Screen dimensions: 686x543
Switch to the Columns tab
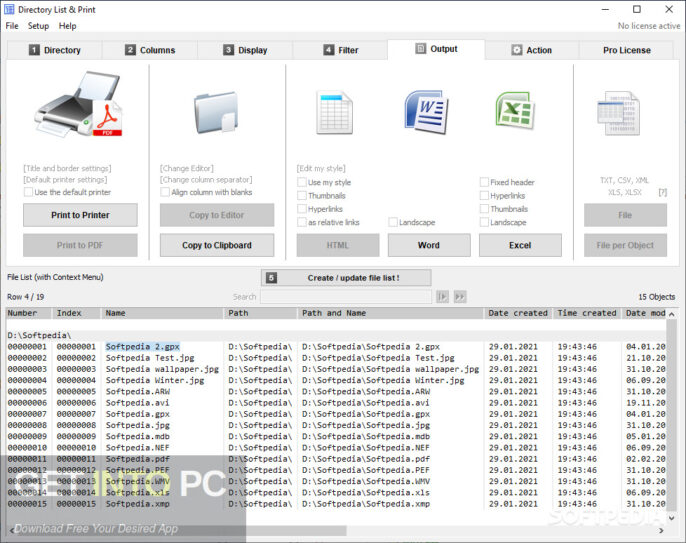(x=150, y=50)
